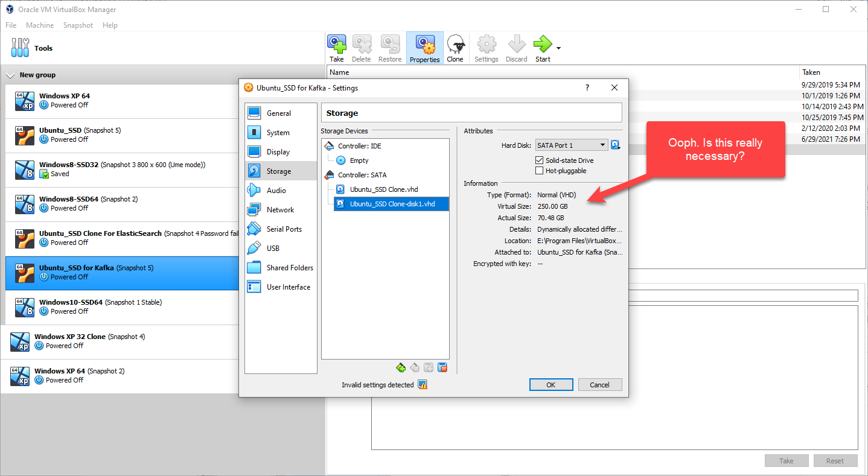Open the Help menu
Image resolution: width=868 pixels, height=476 pixels.
(x=110, y=25)
